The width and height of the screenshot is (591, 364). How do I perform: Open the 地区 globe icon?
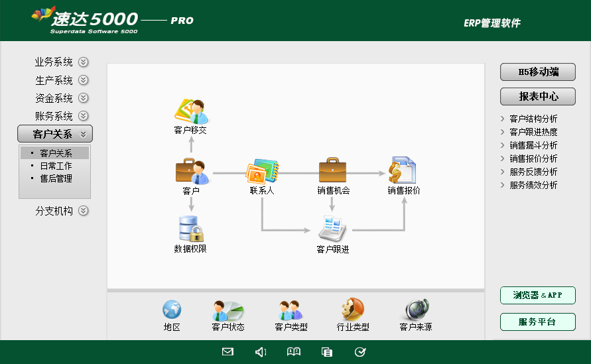coord(172,310)
